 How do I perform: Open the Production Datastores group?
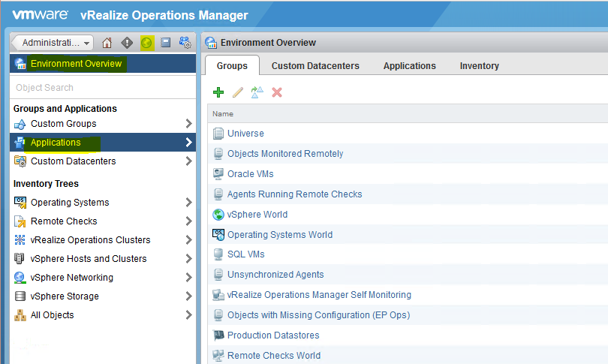tap(273, 335)
